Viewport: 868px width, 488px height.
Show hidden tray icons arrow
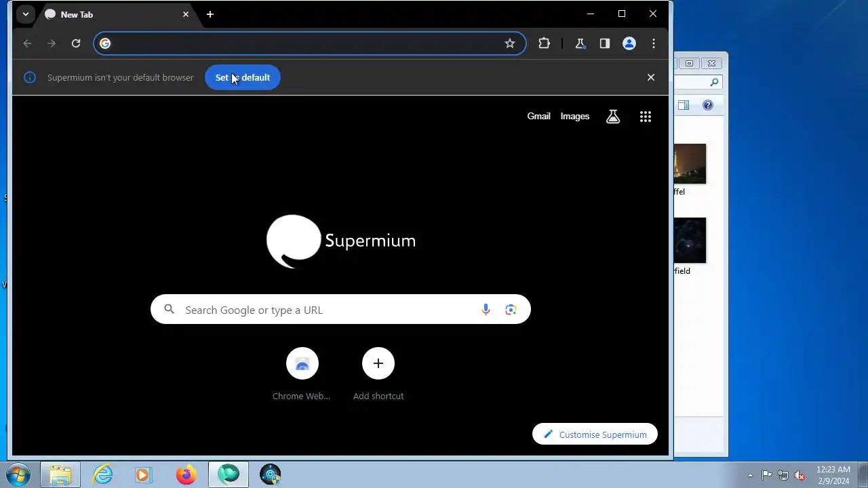750,475
